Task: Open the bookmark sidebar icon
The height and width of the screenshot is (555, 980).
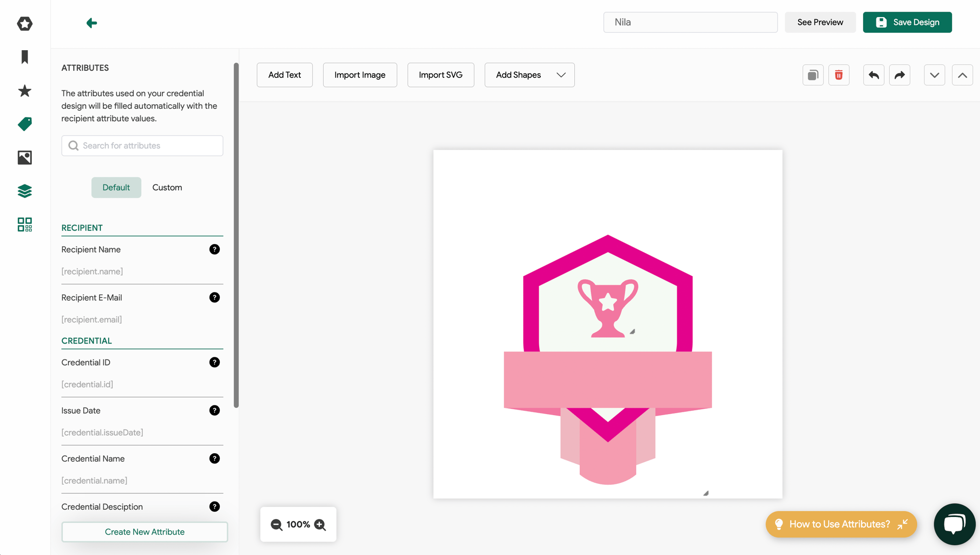Action: click(25, 57)
